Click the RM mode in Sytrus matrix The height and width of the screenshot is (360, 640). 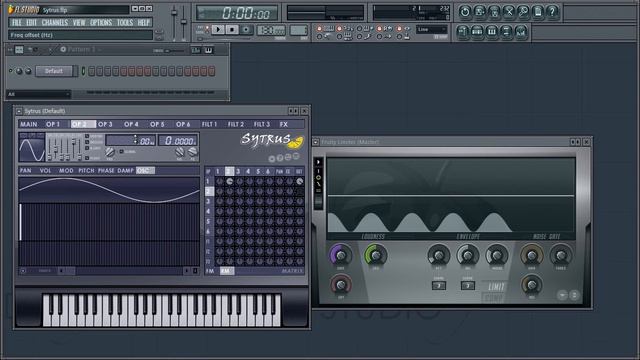coord(226,271)
